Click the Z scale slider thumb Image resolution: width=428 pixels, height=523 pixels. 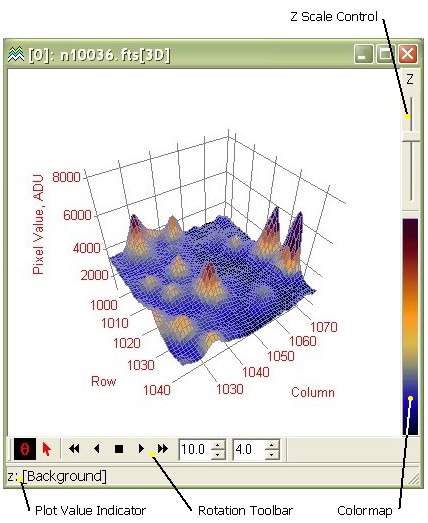(x=411, y=136)
